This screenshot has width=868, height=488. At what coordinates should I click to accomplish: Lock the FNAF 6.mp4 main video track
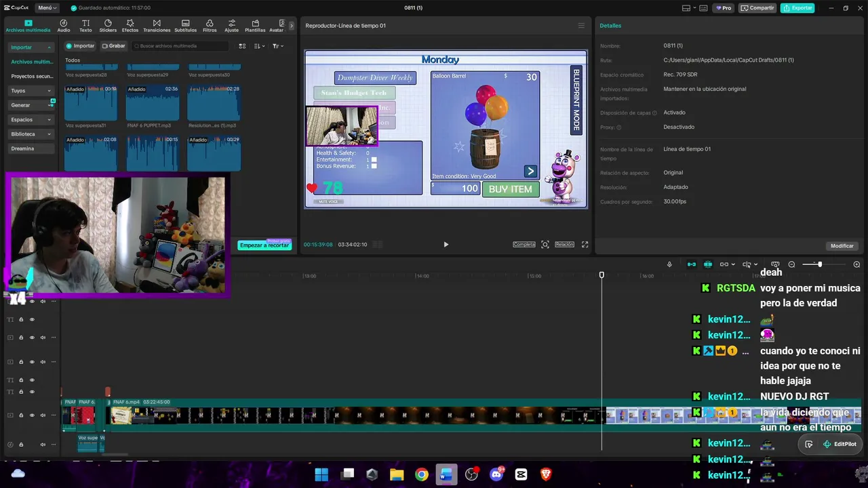[x=21, y=415]
